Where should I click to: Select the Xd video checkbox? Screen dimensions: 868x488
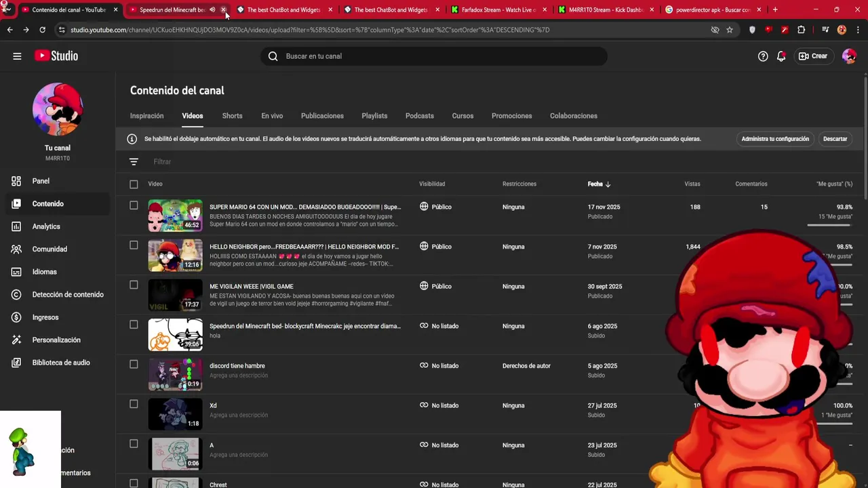tap(134, 404)
